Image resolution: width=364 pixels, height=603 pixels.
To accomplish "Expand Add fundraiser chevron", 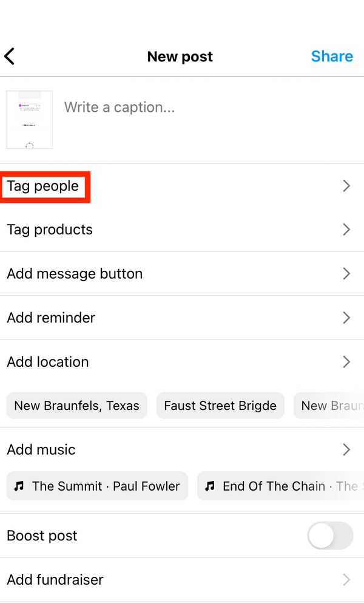I will (346, 580).
